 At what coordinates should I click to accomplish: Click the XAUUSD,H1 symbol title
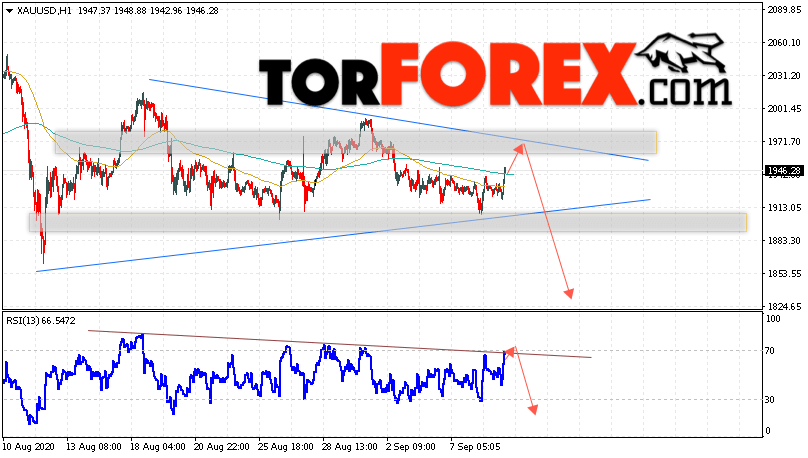[x=44, y=10]
